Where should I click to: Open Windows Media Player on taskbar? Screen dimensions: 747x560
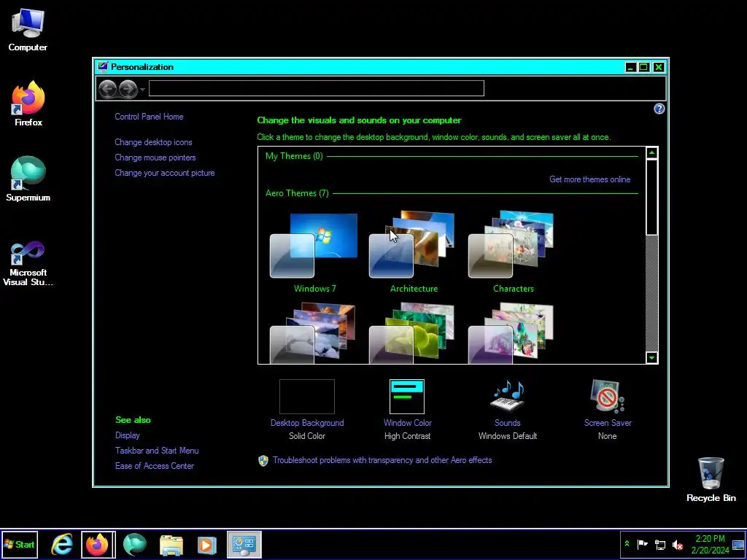[x=206, y=544]
